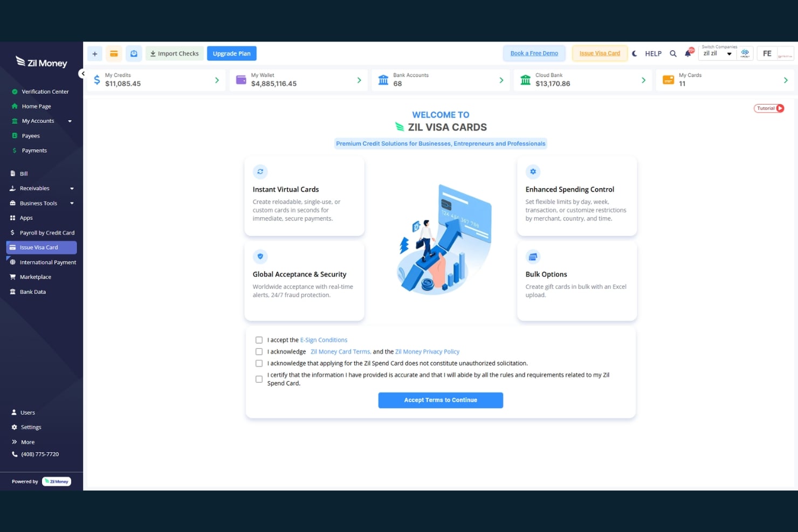798x532 pixels.
Task: Click the blue mailbox icon beside Import Checks
Action: [134, 53]
